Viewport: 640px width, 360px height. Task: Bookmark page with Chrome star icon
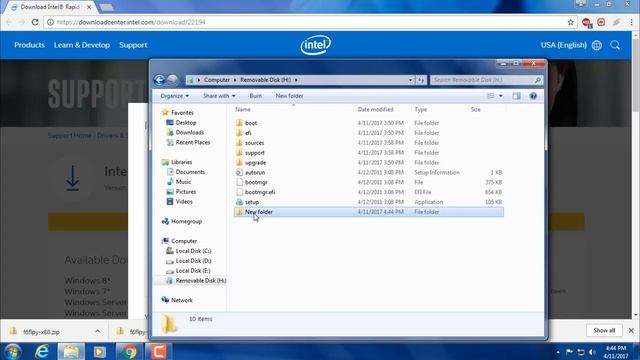coord(571,22)
